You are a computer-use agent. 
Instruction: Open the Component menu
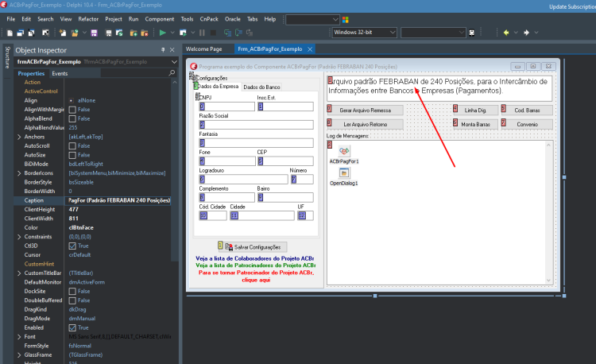pos(159,19)
